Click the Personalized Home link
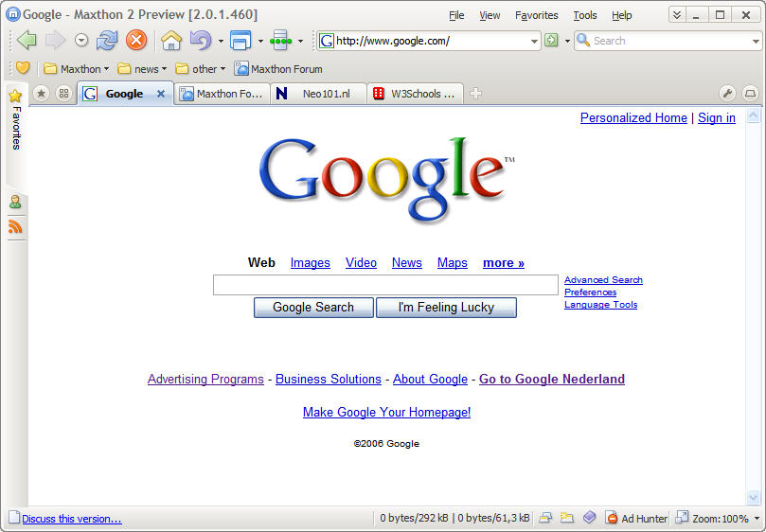The height and width of the screenshot is (532, 766). tap(633, 117)
